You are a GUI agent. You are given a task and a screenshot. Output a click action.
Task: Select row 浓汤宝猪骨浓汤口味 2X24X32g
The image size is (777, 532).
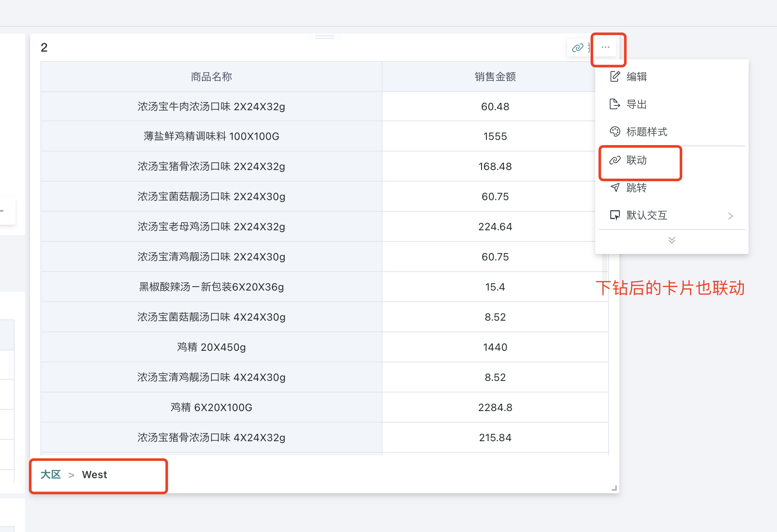[x=211, y=167]
